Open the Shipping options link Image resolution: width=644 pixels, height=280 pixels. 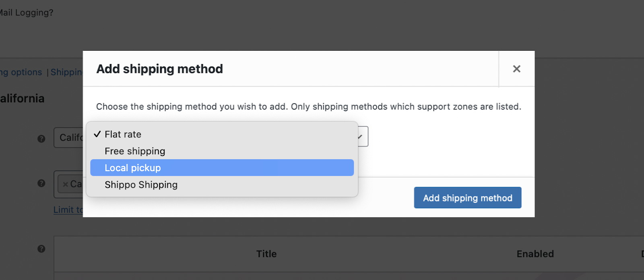click(21, 72)
